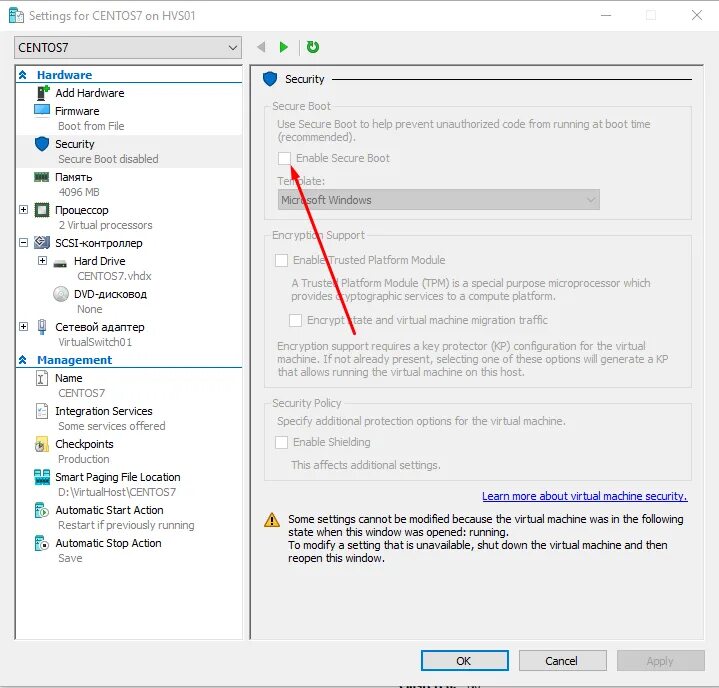Click the 4096 MB memory value
Viewport: 719px width, 688px height.
tap(79, 192)
